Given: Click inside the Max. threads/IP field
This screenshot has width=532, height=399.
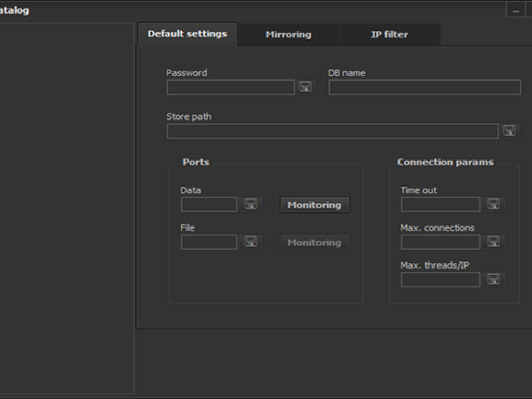Looking at the screenshot, I should [x=440, y=280].
